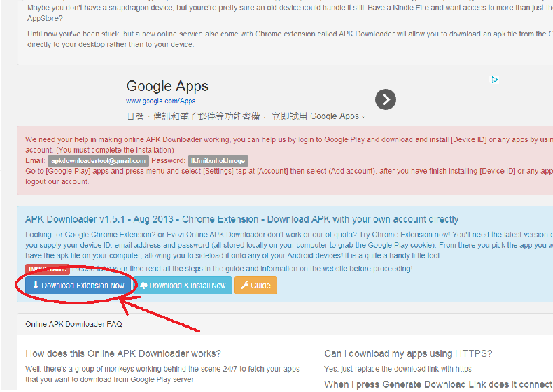
Task: Click the red IMPORTANT label
Action: tap(47, 268)
